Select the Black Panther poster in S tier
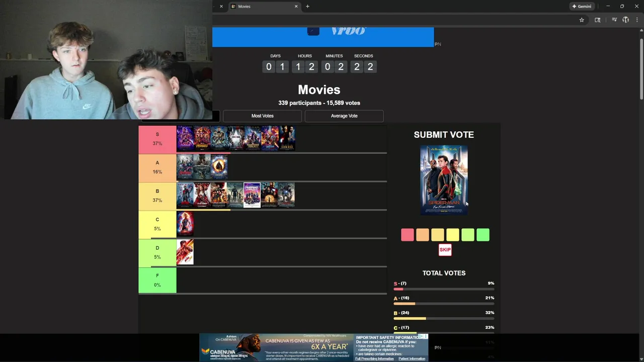Image resolution: width=644 pixels, height=362 pixels. [x=219, y=138]
